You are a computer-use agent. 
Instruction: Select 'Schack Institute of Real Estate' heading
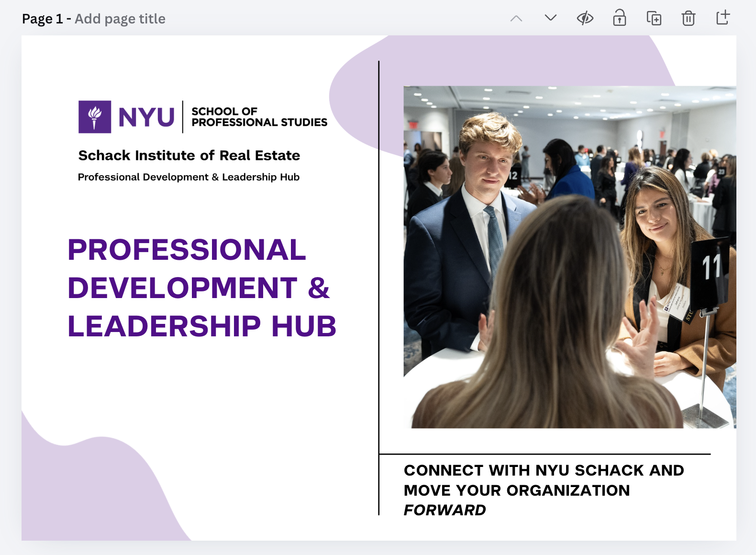189,155
